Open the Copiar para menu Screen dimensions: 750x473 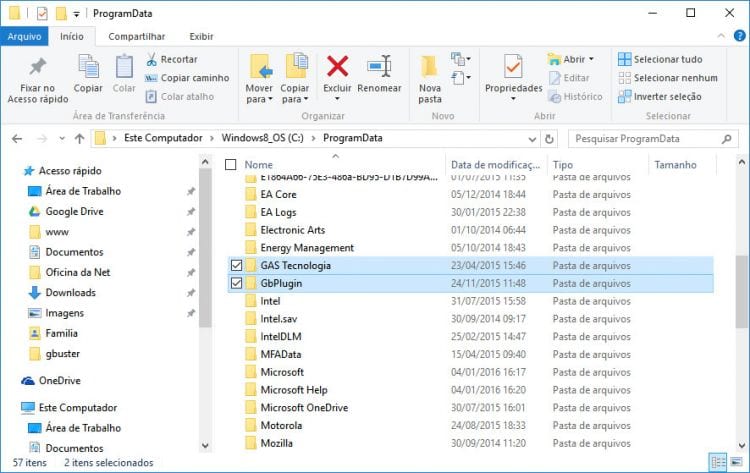click(x=295, y=79)
